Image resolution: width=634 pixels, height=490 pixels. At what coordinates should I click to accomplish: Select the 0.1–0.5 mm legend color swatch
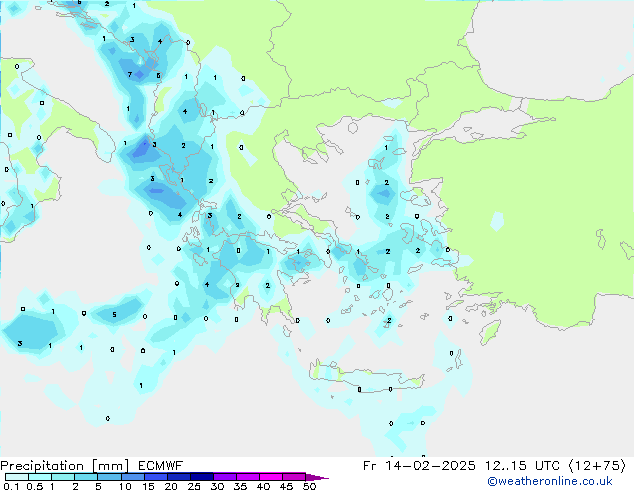tap(17, 477)
